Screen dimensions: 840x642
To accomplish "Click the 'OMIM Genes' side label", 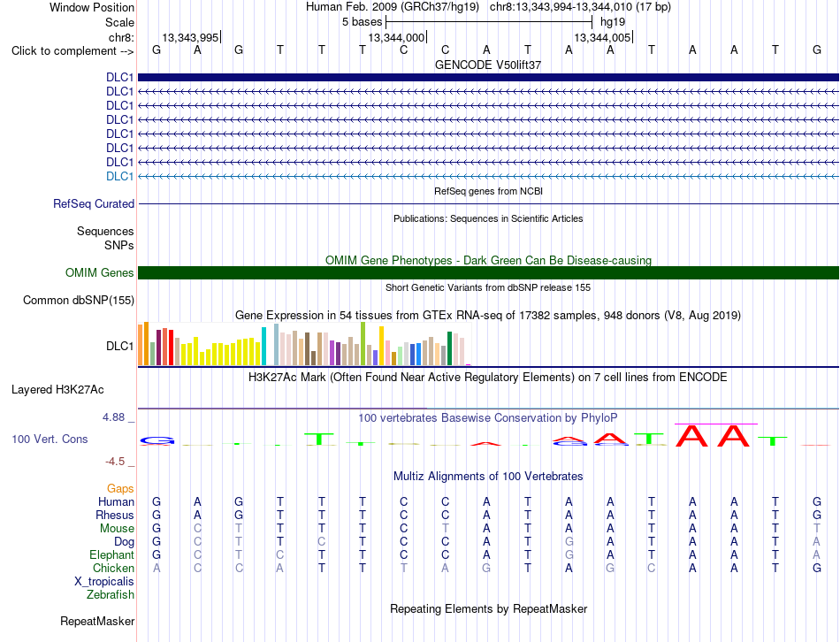I will pyautogui.click(x=100, y=272).
